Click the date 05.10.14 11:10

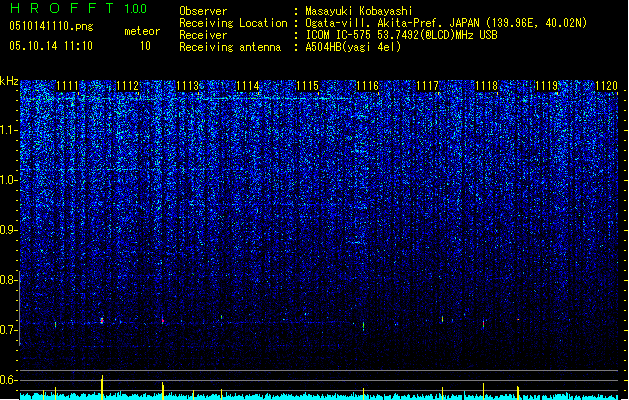click(x=51, y=46)
